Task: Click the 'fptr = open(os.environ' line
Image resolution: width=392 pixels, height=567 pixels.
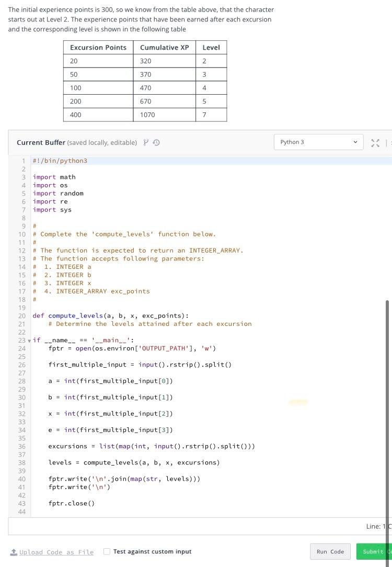Action: coord(132,348)
